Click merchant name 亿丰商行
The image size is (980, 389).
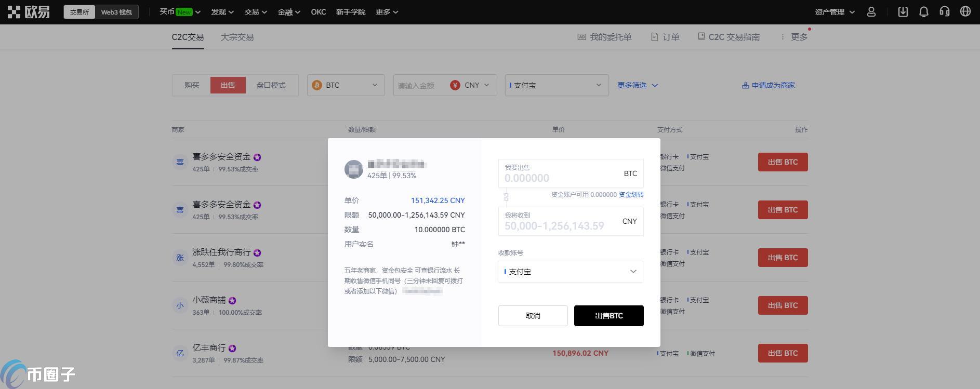coord(209,348)
